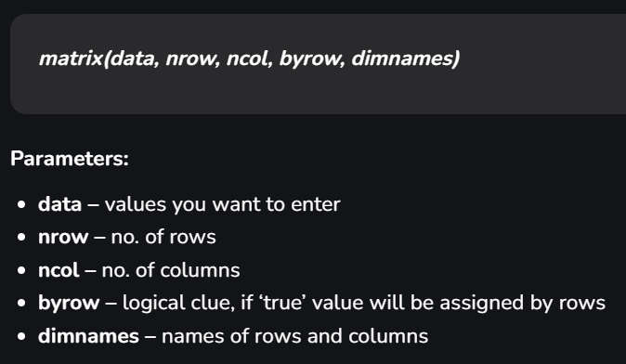Click the bold word data
Screen dimensions: 626x364
pyautogui.click(x=59, y=204)
